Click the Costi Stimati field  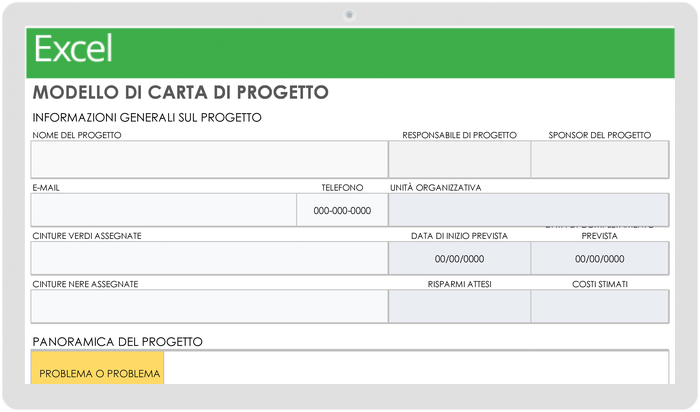coord(599,306)
